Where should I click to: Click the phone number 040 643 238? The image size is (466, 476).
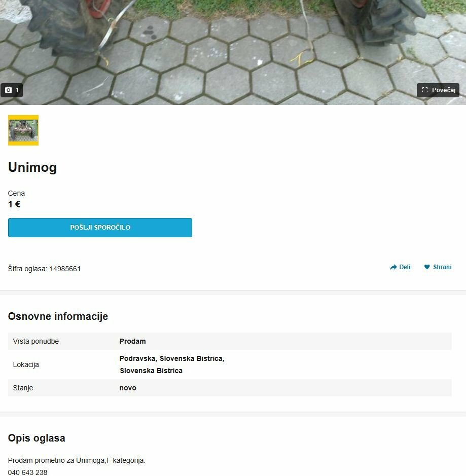click(27, 472)
